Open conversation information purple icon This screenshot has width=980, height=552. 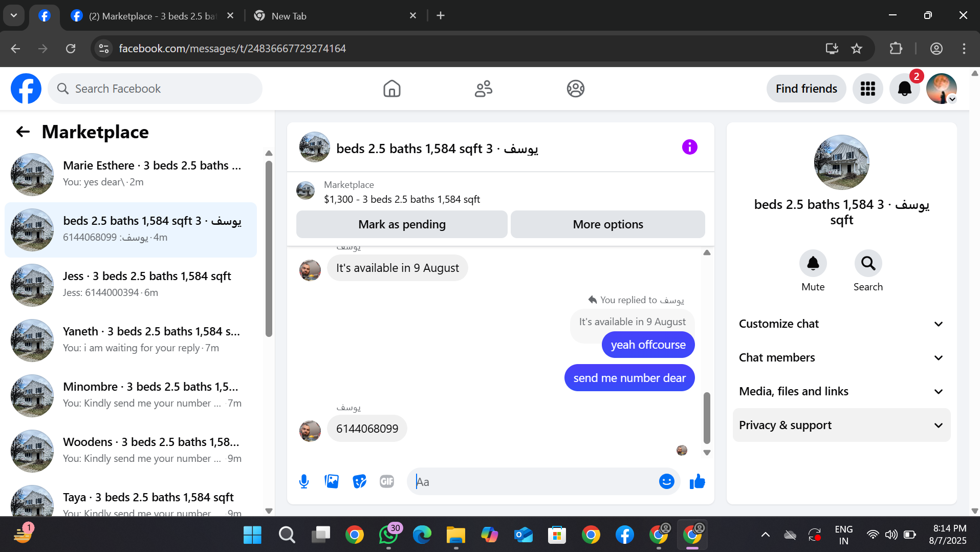click(690, 147)
